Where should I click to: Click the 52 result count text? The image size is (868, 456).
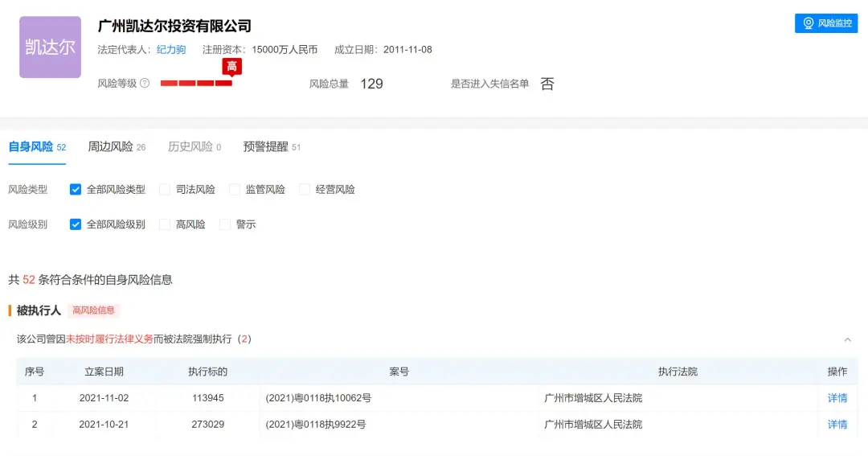[29, 280]
